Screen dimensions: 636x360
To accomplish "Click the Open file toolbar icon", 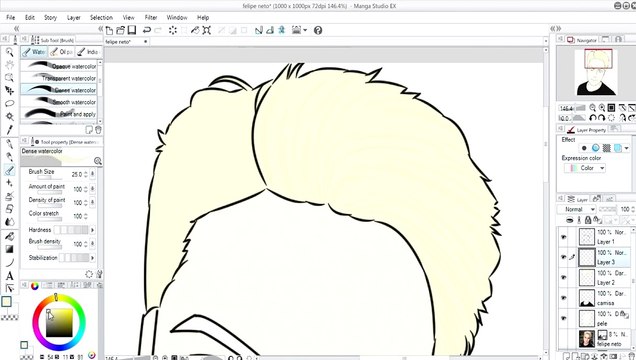I will [120, 30].
